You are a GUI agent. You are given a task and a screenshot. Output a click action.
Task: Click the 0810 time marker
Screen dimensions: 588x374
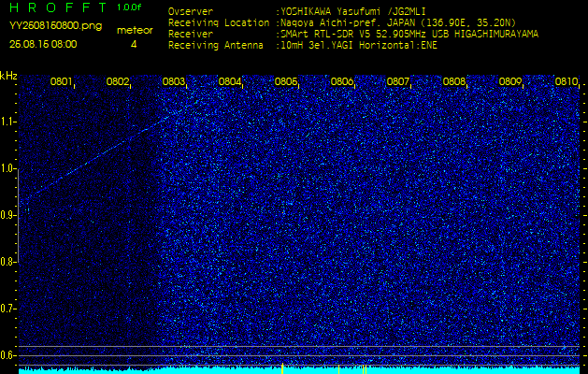(x=566, y=81)
